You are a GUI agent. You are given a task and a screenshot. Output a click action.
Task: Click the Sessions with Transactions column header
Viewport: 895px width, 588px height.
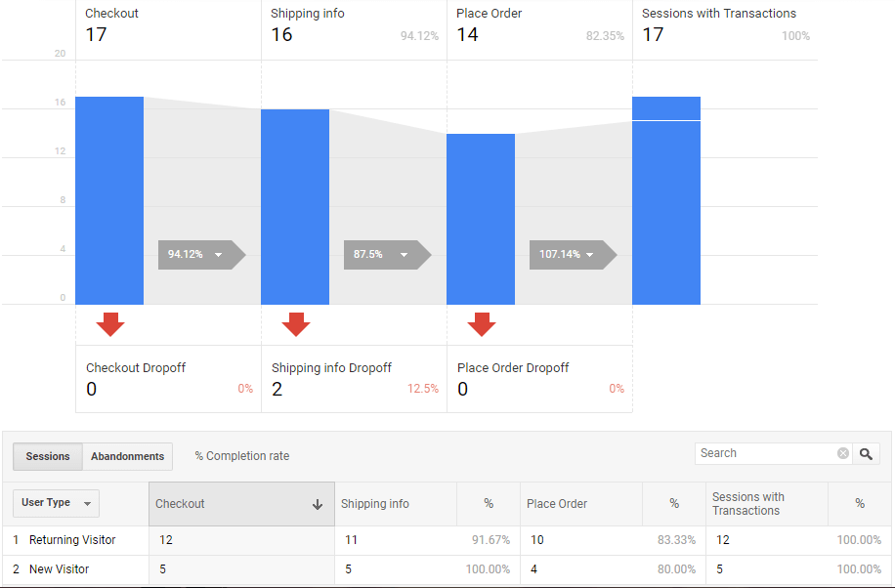767,504
